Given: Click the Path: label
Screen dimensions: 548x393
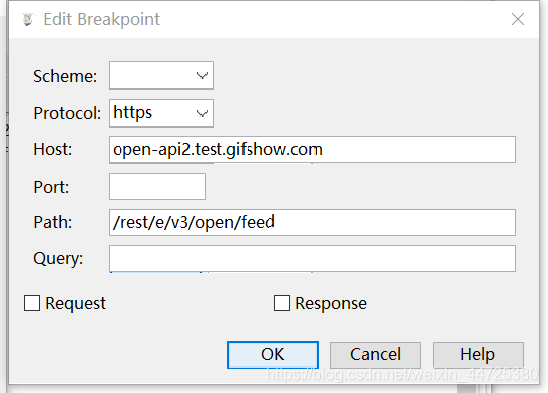Looking at the screenshot, I should (53, 222).
